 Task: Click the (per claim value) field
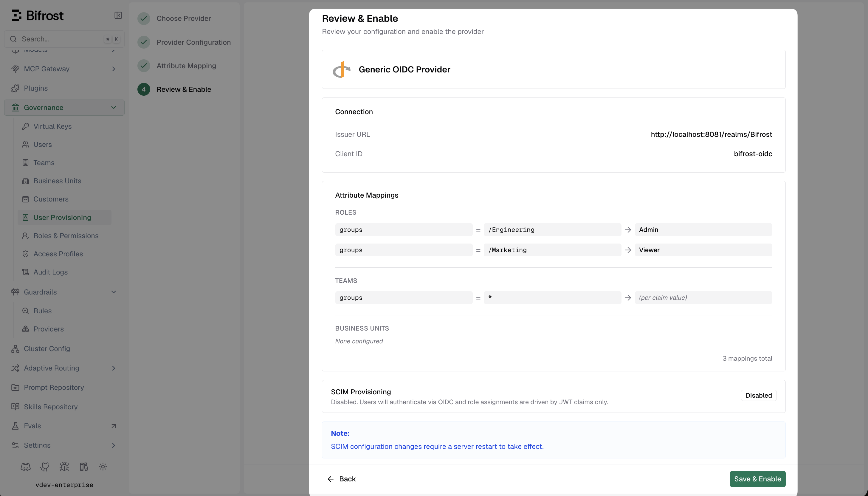pos(703,298)
